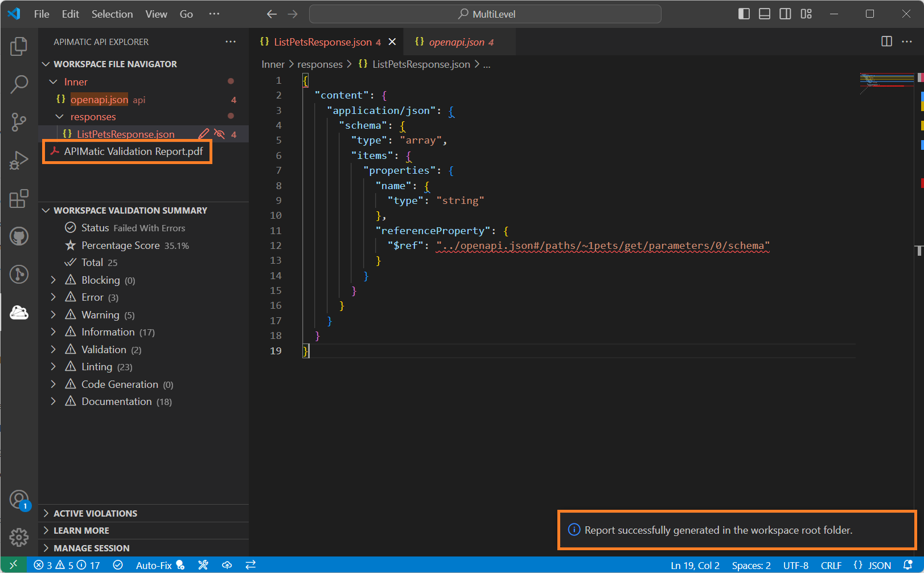Click the MultiLevel command center search box

point(485,14)
